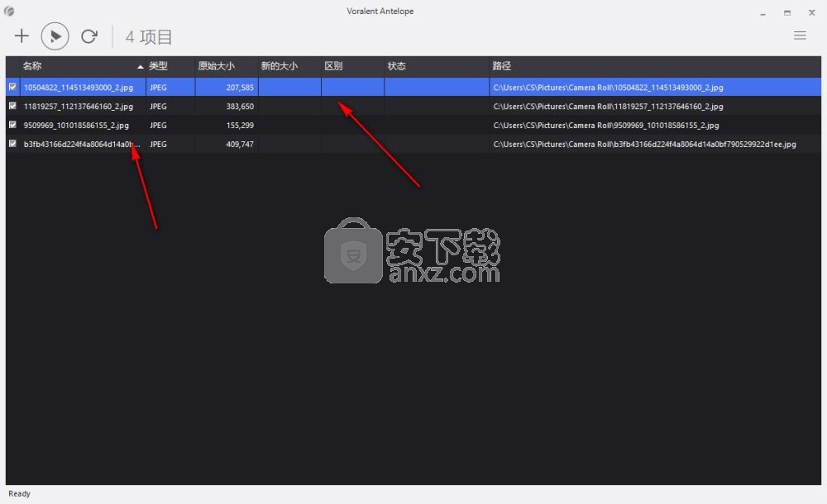This screenshot has width=827, height=504.
Task: Click JPEG type in the 11819257 row
Action: [158, 107]
